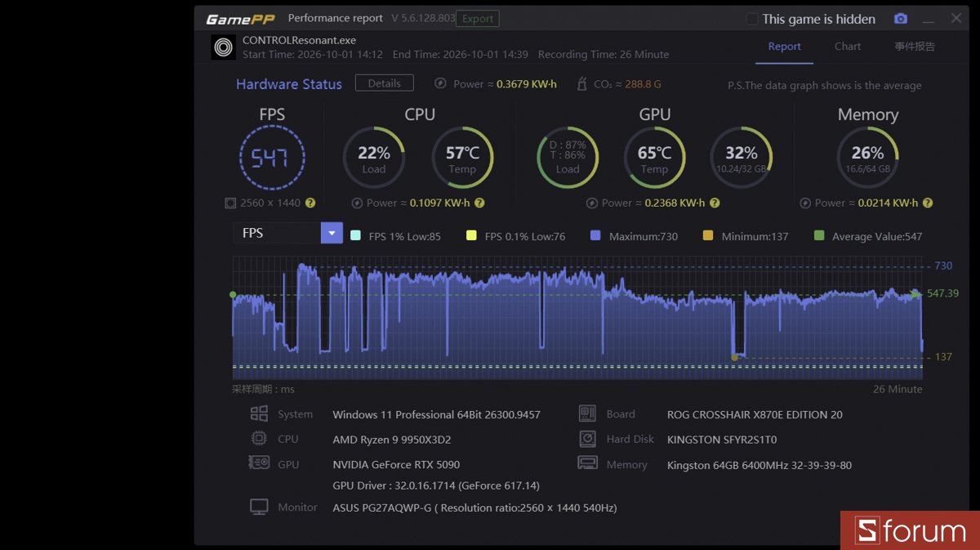Toggle the Maximum:730 series swatch

(x=595, y=235)
